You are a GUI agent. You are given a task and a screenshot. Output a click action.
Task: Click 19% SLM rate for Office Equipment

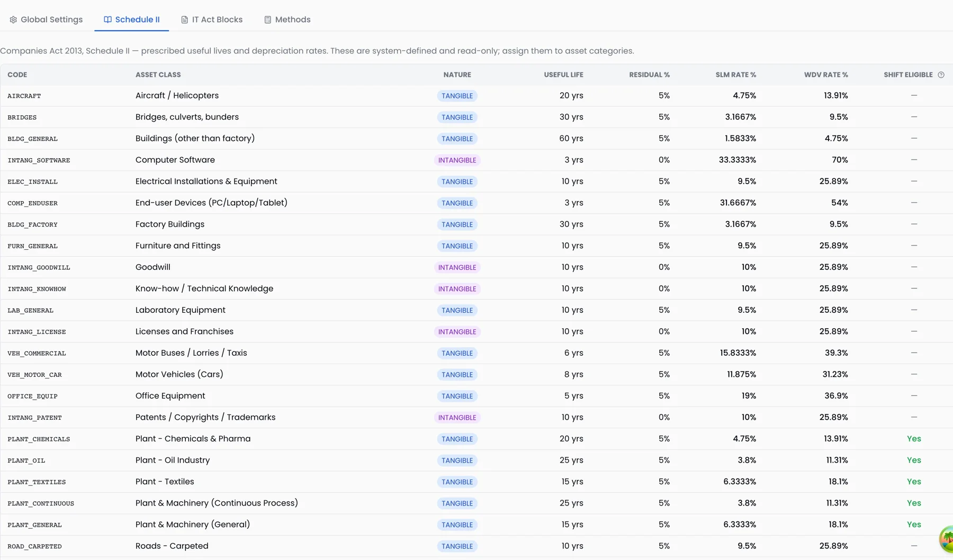(749, 396)
